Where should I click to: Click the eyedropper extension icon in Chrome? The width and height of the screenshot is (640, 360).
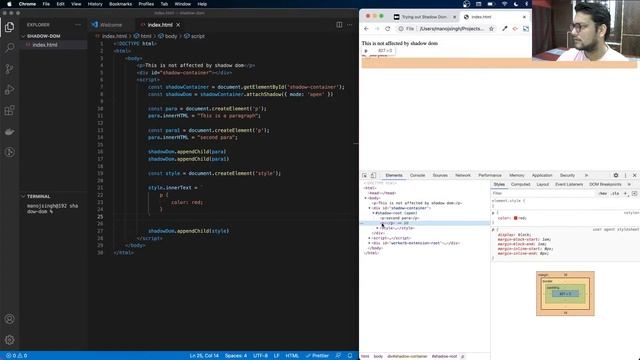[505, 29]
